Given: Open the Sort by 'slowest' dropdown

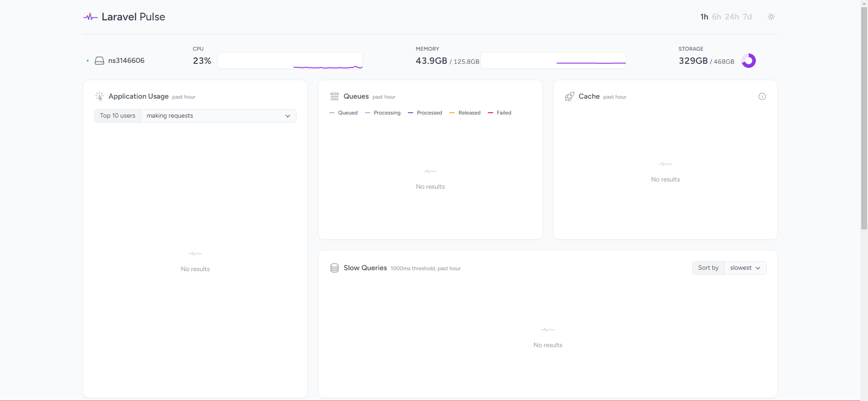Looking at the screenshot, I should click(745, 268).
